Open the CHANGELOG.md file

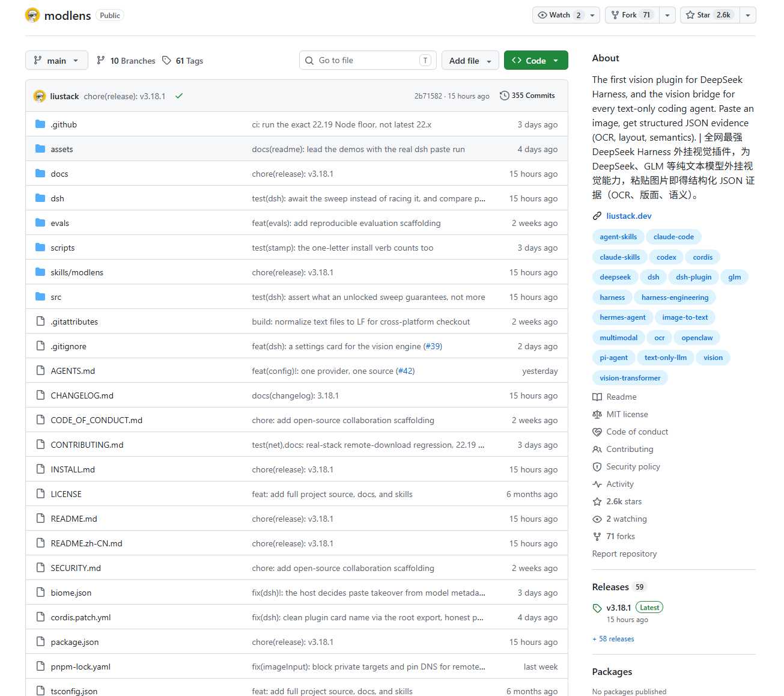click(82, 395)
